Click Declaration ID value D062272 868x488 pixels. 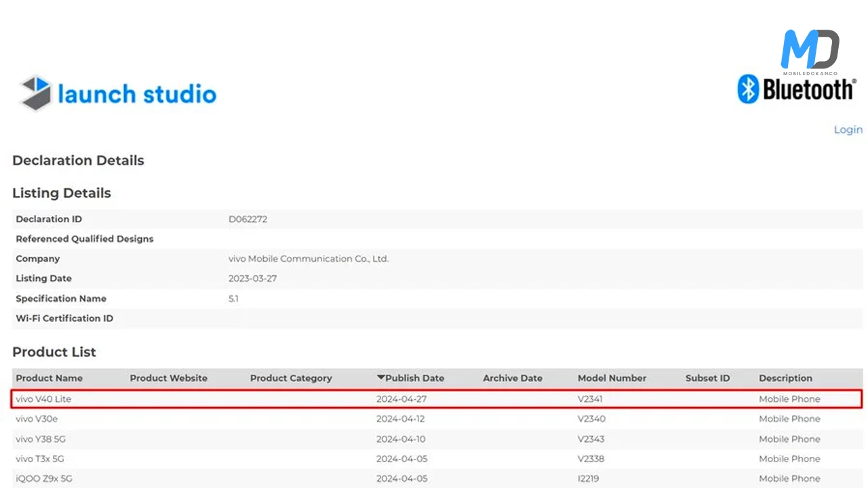[248, 219]
